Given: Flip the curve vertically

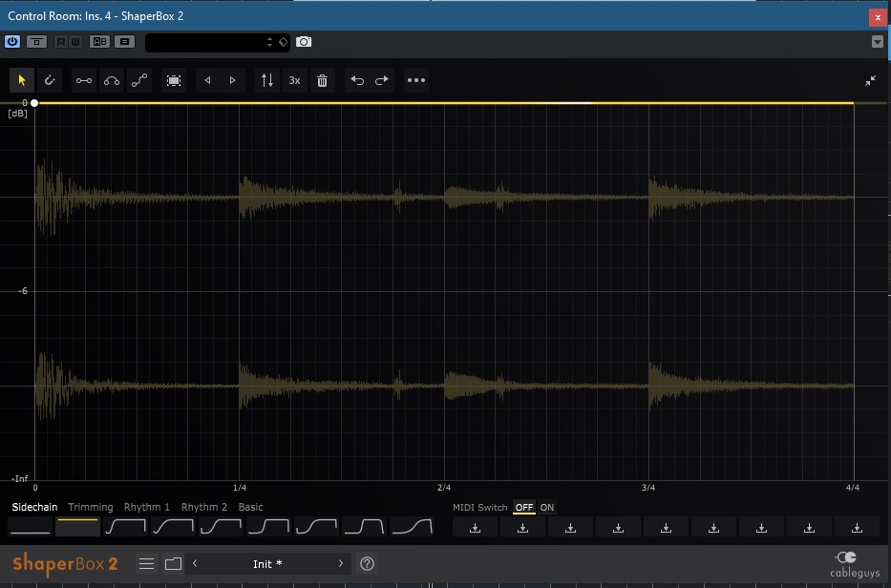Looking at the screenshot, I should point(267,81).
